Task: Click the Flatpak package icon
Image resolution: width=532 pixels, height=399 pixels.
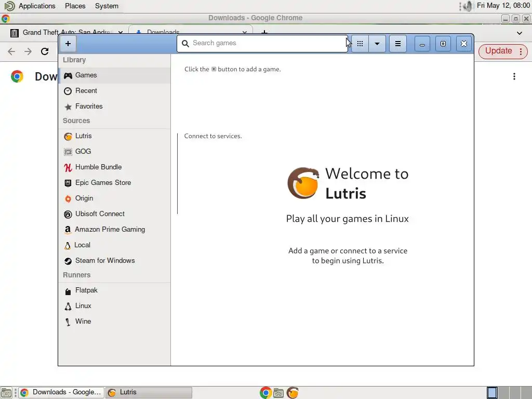Action: pyautogui.click(x=68, y=291)
